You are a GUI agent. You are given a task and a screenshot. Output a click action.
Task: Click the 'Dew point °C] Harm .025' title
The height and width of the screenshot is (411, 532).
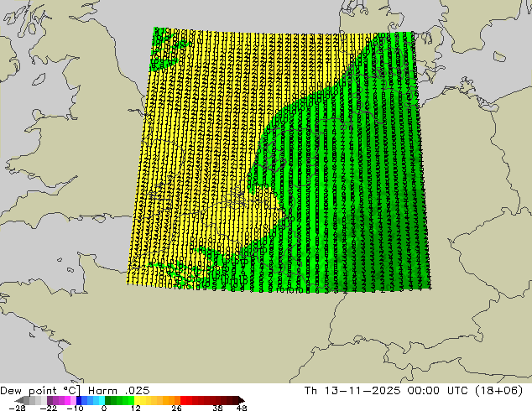point(75,390)
